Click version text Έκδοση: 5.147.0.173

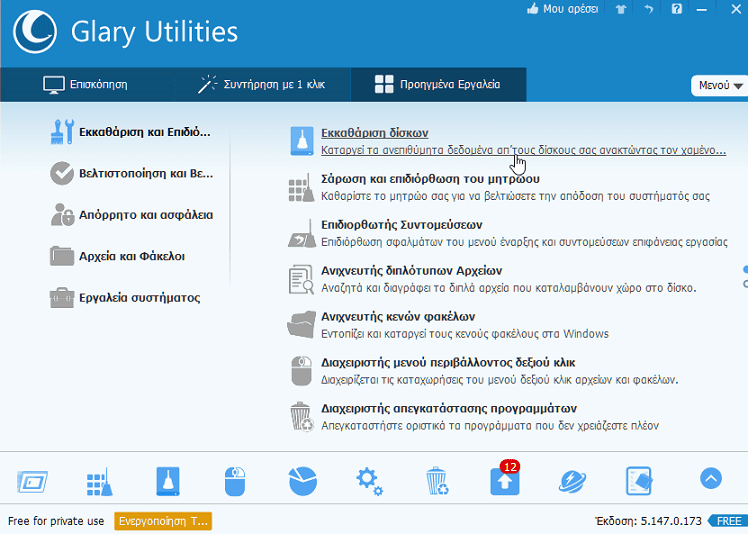648,521
